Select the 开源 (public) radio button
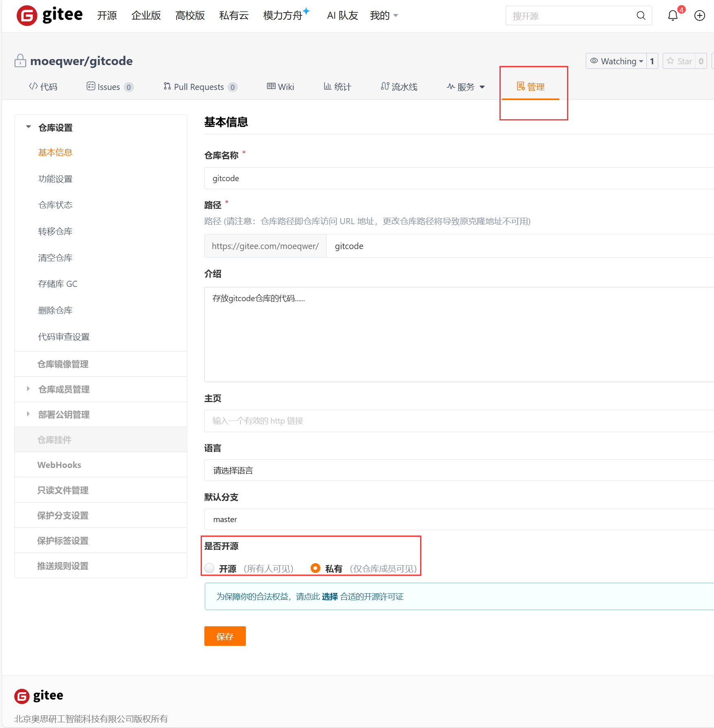 pyautogui.click(x=209, y=568)
